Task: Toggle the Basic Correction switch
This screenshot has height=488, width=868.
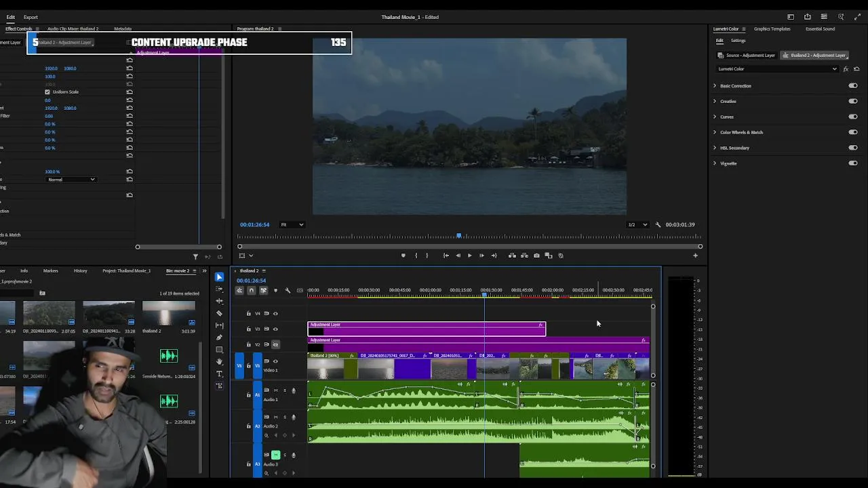Action: 852,86
